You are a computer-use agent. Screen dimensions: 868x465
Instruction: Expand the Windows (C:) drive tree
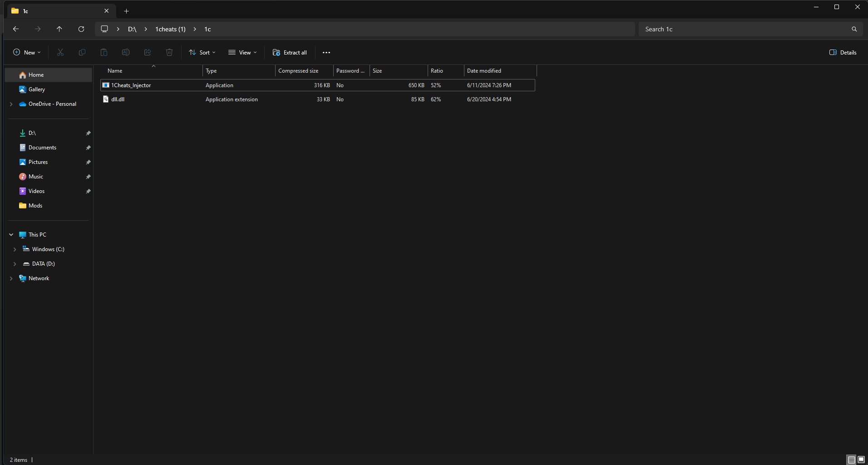[x=15, y=249]
